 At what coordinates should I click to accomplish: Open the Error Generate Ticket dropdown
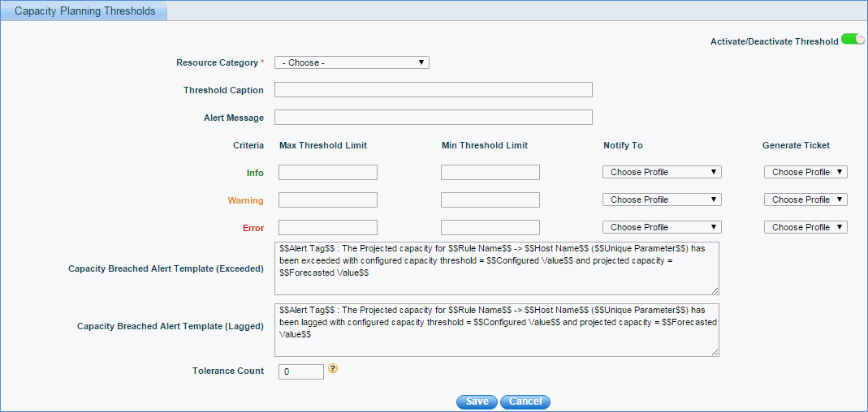click(x=805, y=227)
